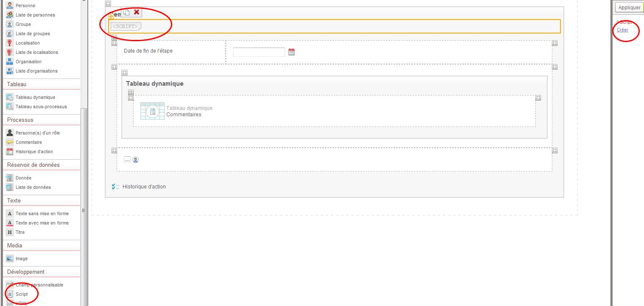Viewport: 644px width, 306px height.
Task: Click the Processus section header
Action: pyautogui.click(x=42, y=120)
